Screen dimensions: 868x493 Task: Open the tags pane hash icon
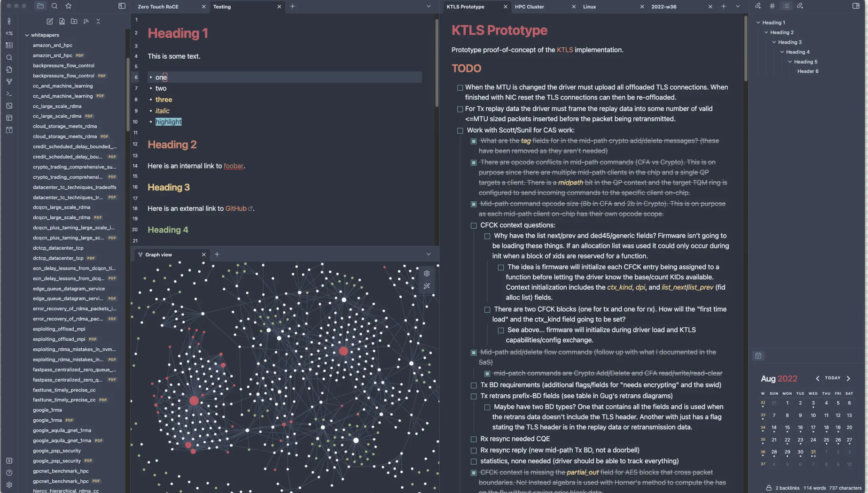pos(772,6)
